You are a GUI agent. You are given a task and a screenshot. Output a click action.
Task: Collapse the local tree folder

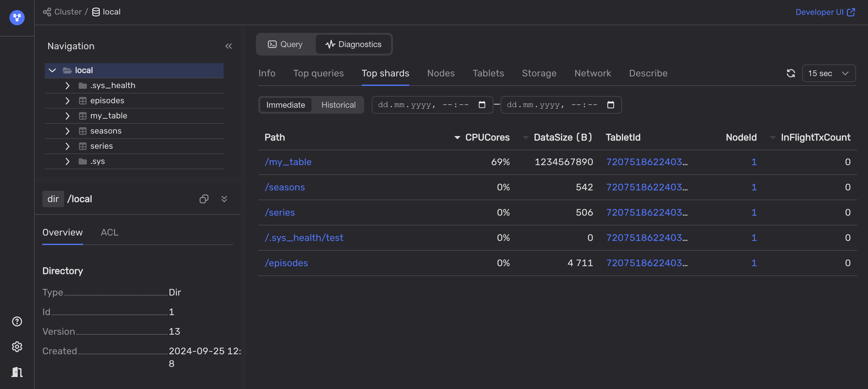[x=52, y=70]
